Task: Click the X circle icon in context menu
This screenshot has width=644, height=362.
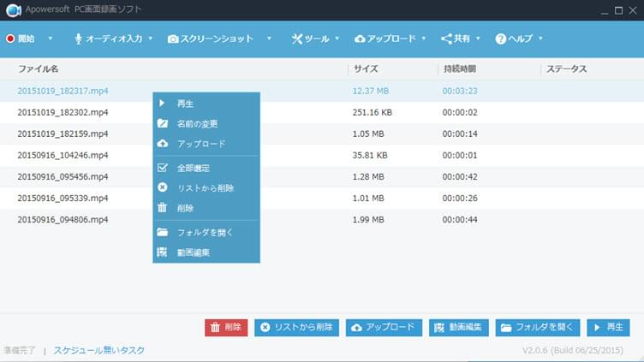Action: (163, 187)
